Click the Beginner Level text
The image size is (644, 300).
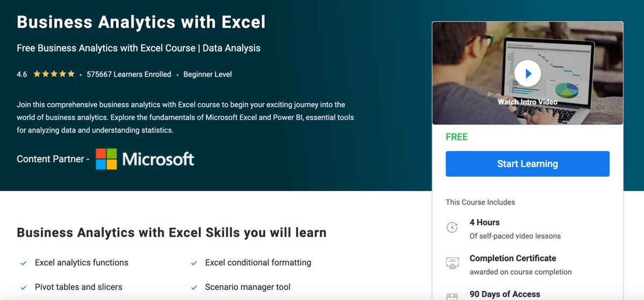tap(207, 75)
